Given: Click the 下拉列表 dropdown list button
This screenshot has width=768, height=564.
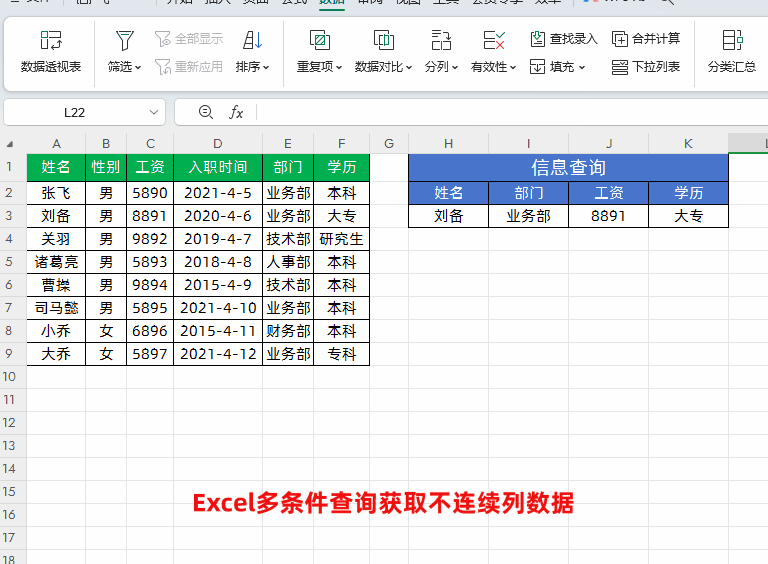Looking at the screenshot, I should pyautogui.click(x=646, y=67).
